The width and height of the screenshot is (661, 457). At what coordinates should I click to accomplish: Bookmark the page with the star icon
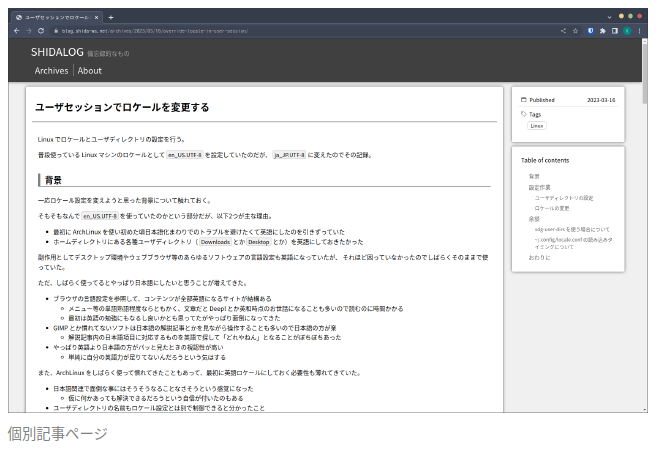tap(575, 31)
